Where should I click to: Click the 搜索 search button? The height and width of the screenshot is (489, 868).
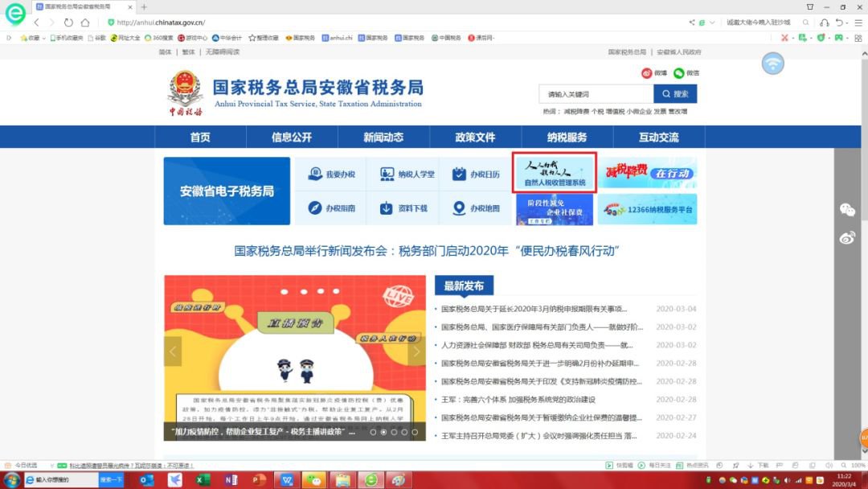point(675,94)
